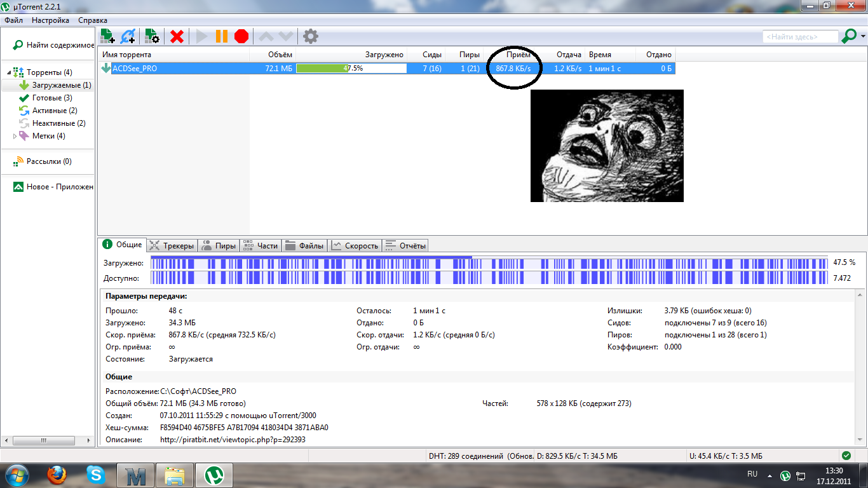Expand the Метки (4) tree node

coord(15,136)
